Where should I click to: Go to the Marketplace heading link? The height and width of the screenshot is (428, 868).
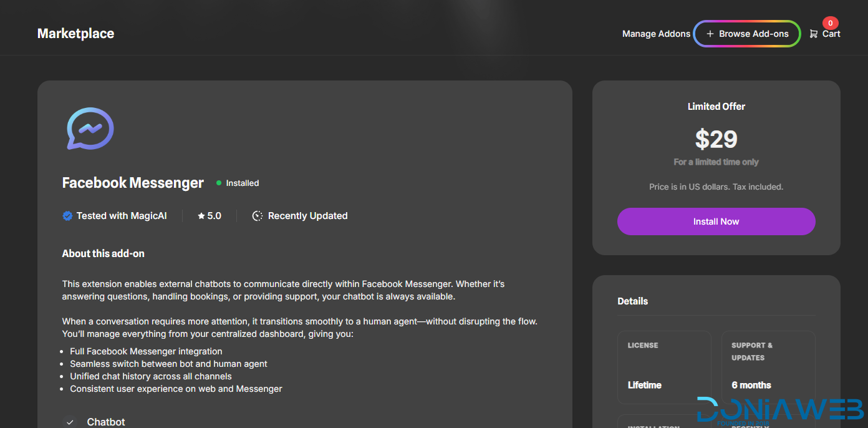point(75,34)
